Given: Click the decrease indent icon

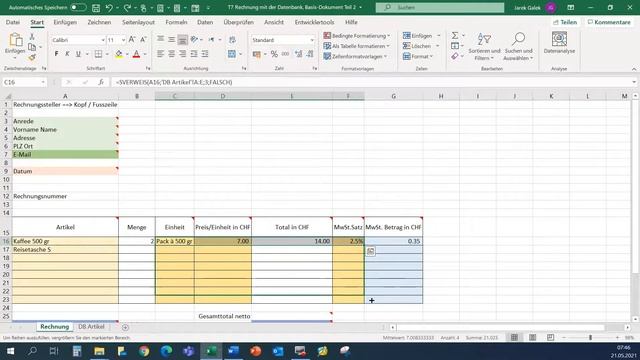Looking at the screenshot, I should tap(194, 54).
